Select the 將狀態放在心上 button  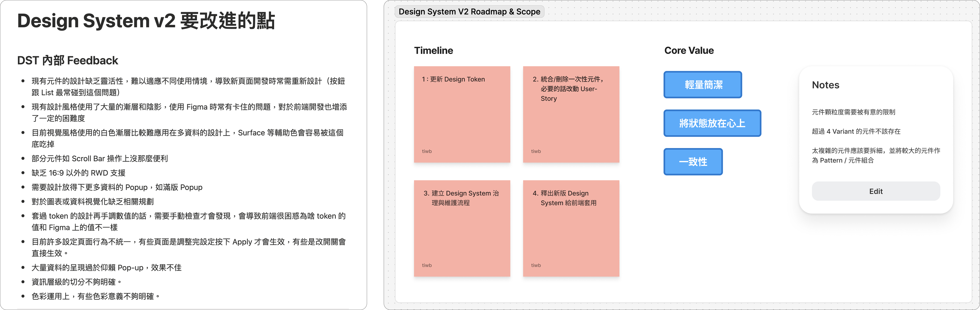pyautogui.click(x=712, y=123)
